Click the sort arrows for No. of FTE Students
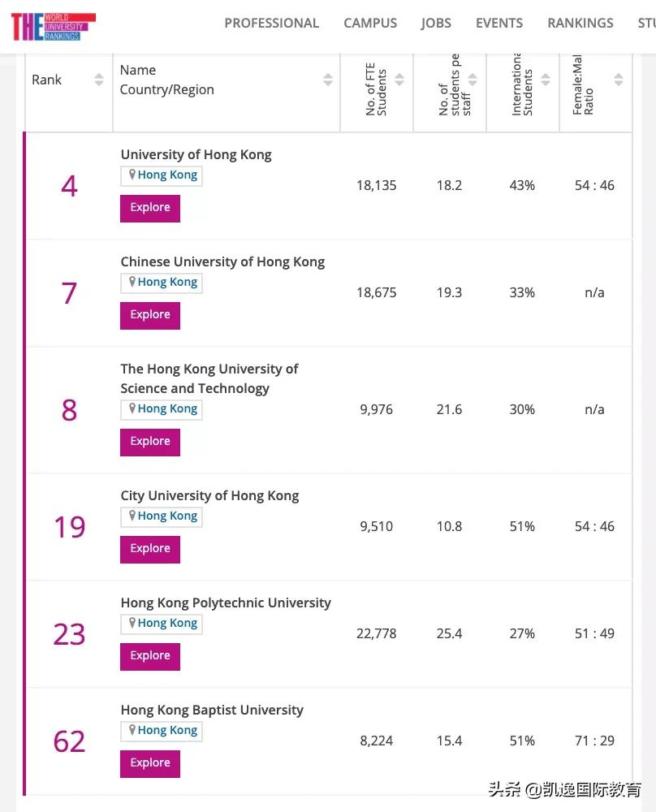This screenshot has width=656, height=812. point(399,80)
